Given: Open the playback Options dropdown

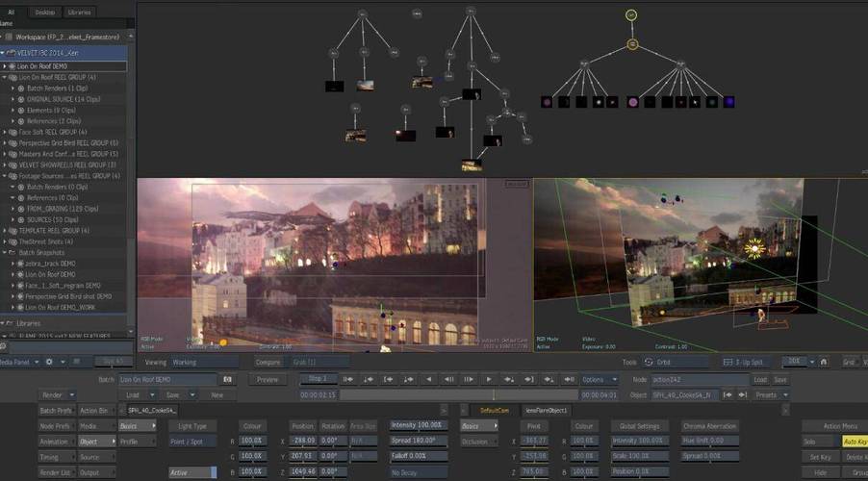Looking at the screenshot, I should click(x=599, y=380).
